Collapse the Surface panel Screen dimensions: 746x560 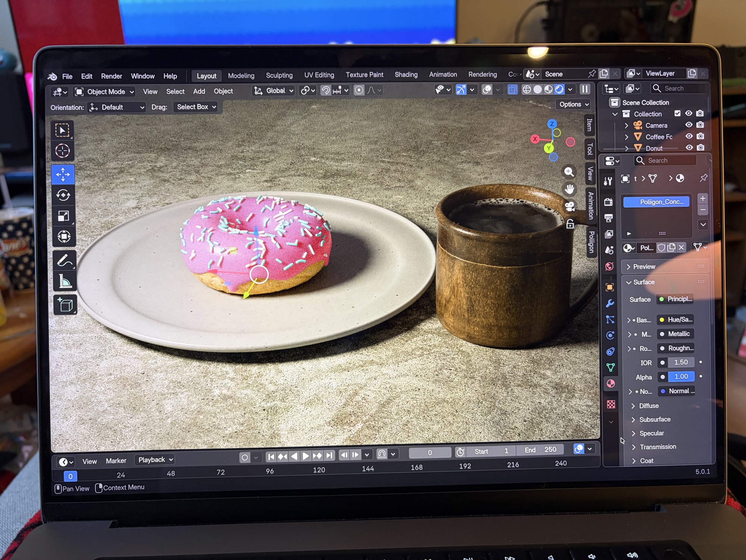point(643,282)
